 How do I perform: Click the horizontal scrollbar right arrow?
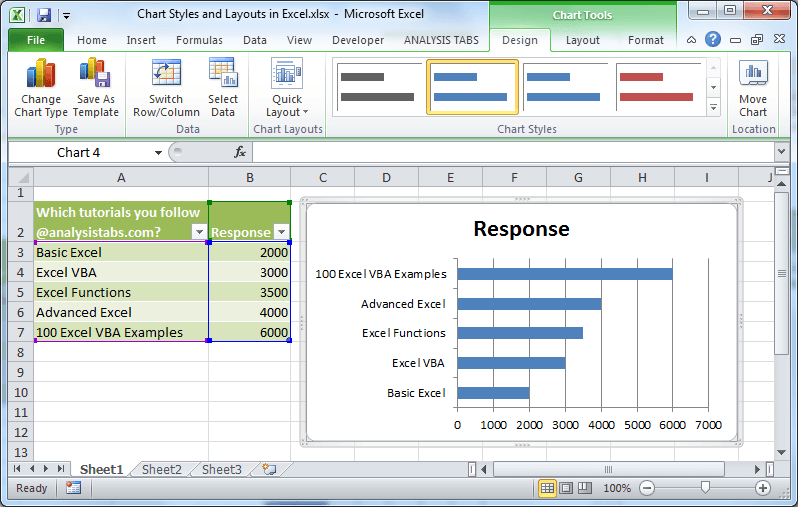758,469
